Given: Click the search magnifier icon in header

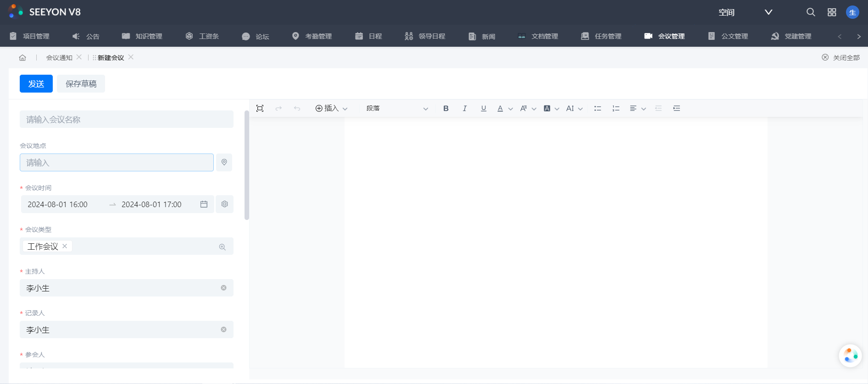Looking at the screenshot, I should click(811, 12).
